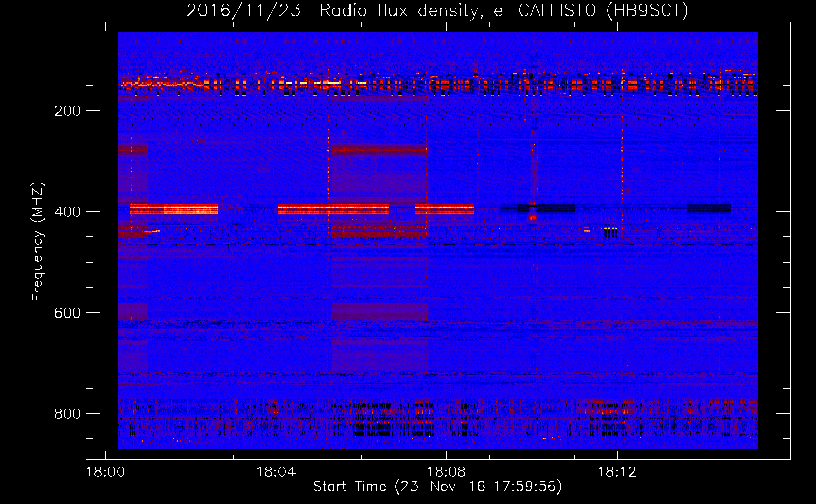Click the '200' frequency tick label
The image size is (816, 504).
tap(68, 111)
